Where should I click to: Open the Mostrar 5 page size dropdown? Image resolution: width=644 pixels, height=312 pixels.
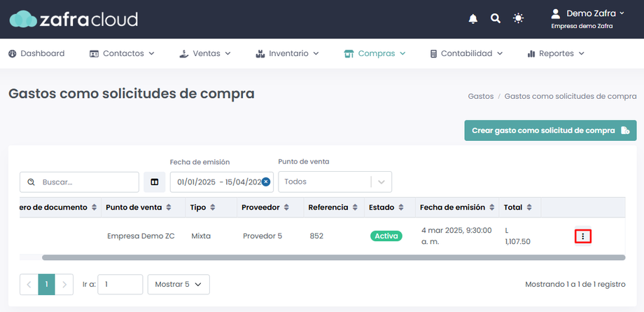pyautogui.click(x=178, y=285)
